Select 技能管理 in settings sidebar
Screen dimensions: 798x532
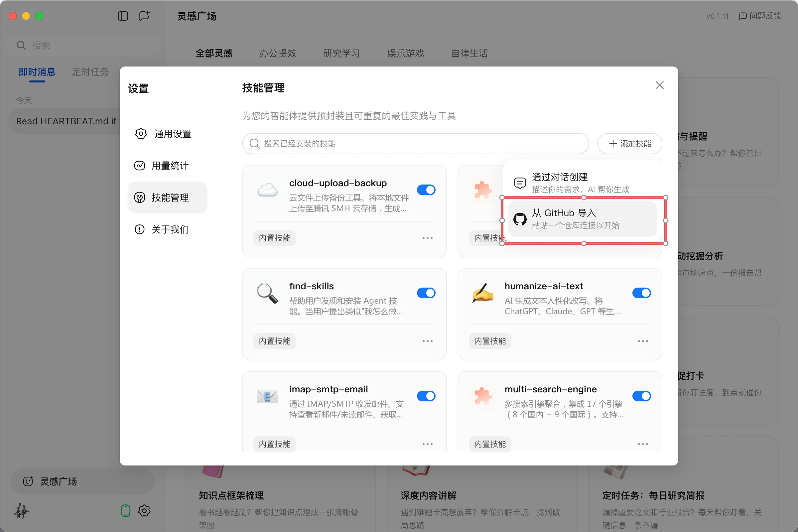167,198
